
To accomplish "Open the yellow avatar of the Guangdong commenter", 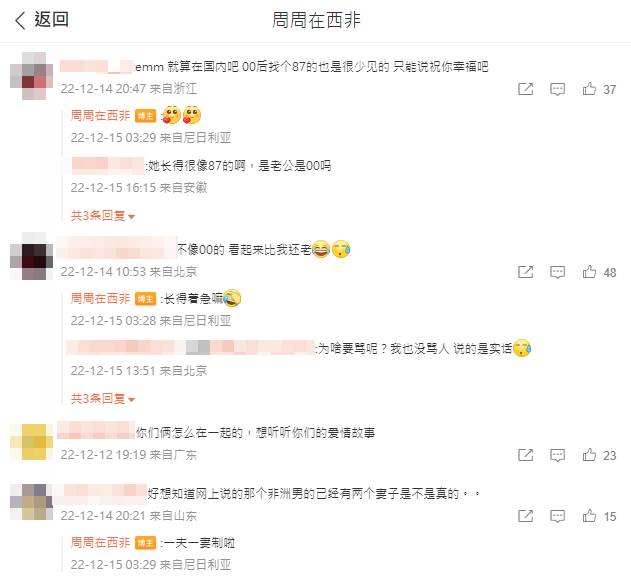I will tap(31, 442).
